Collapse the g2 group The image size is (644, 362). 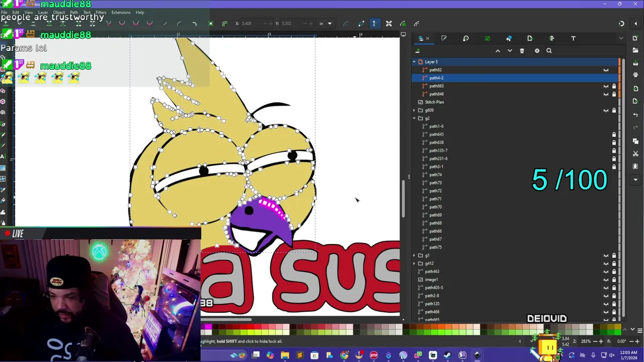[414, 118]
